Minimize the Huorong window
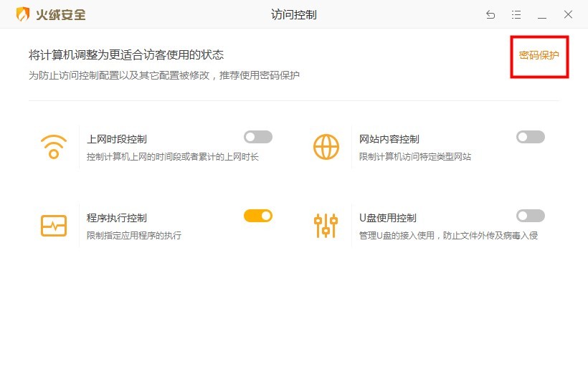 pyautogui.click(x=542, y=14)
